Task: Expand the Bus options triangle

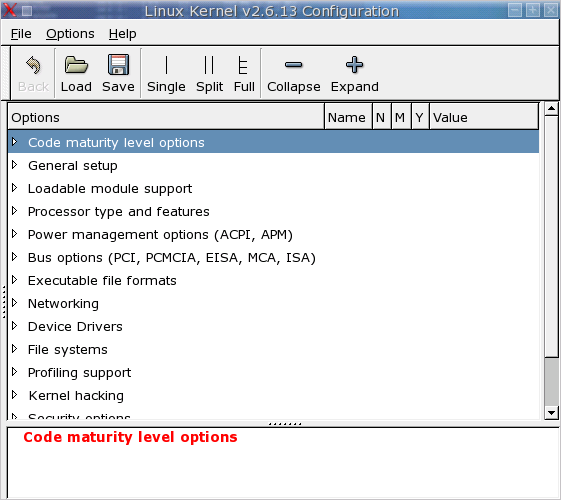Action: click(x=15, y=257)
